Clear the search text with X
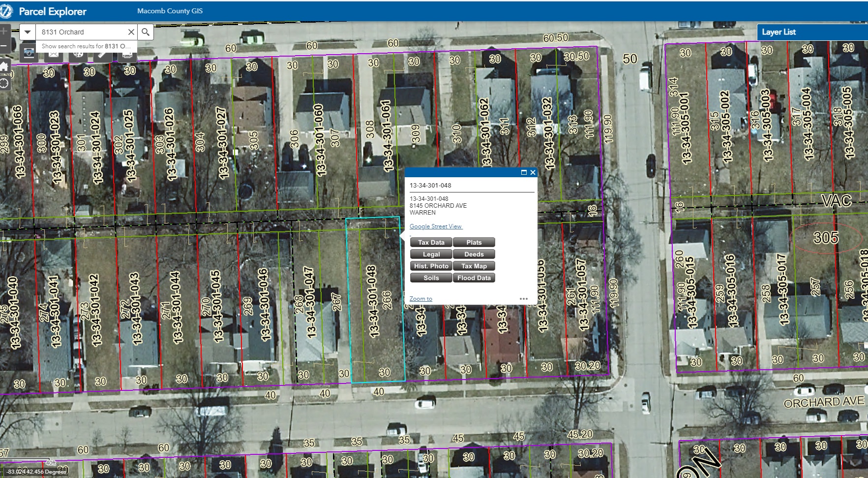The width and height of the screenshot is (868, 478). [131, 32]
